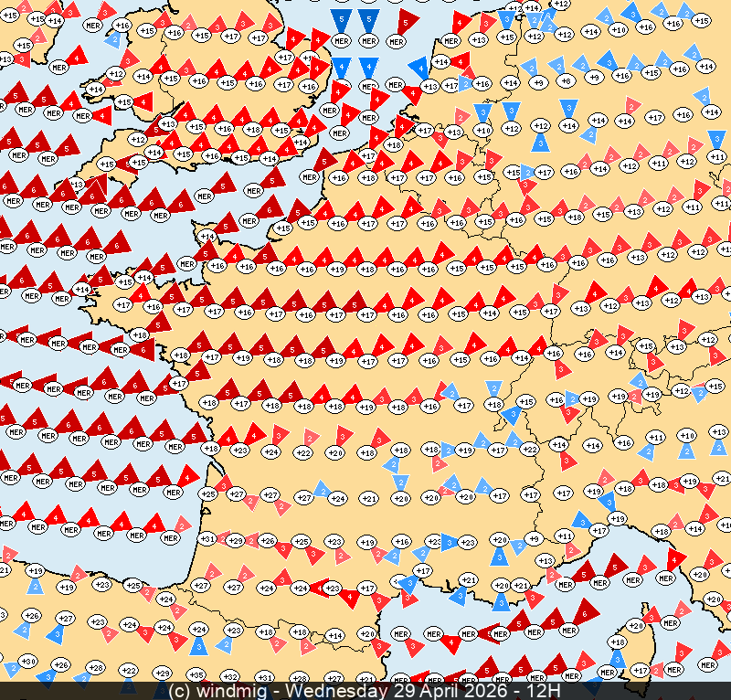Select red force 5 arrow beside blue 5 arrows
This screenshot has height=700, width=731.
click(x=404, y=20)
